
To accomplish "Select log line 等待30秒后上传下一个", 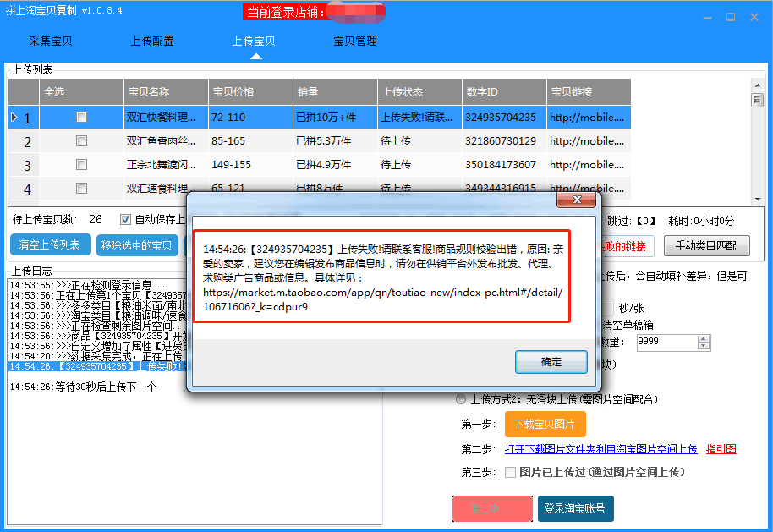I will pos(84,387).
